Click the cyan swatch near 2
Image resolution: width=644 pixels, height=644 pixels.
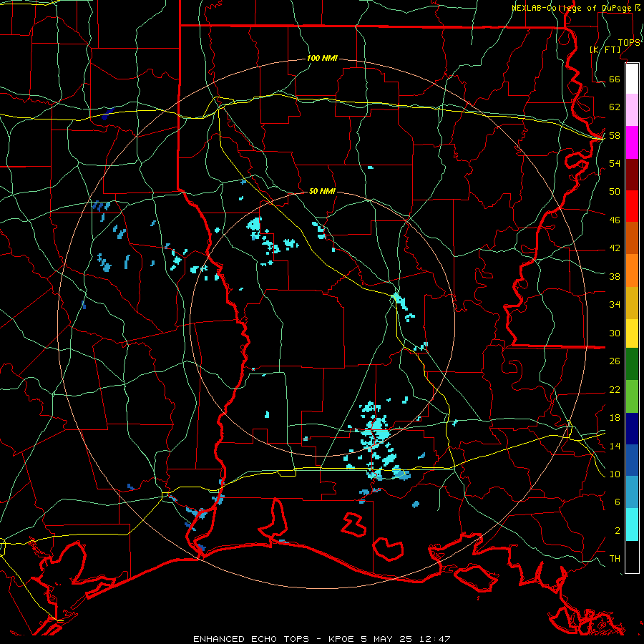pyautogui.click(x=632, y=524)
